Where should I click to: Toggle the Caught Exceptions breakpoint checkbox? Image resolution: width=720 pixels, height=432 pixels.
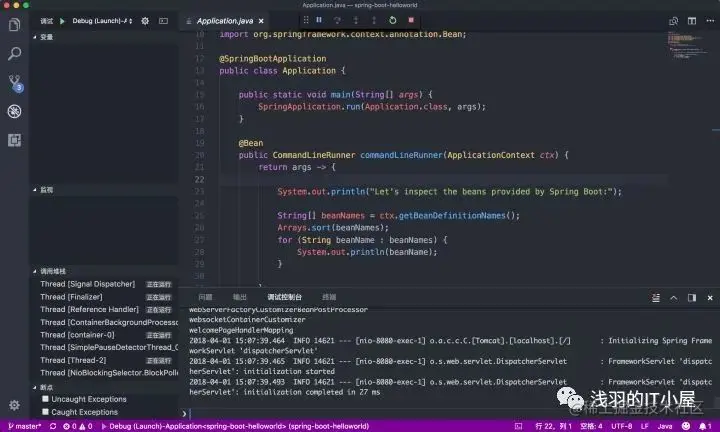click(x=45, y=412)
